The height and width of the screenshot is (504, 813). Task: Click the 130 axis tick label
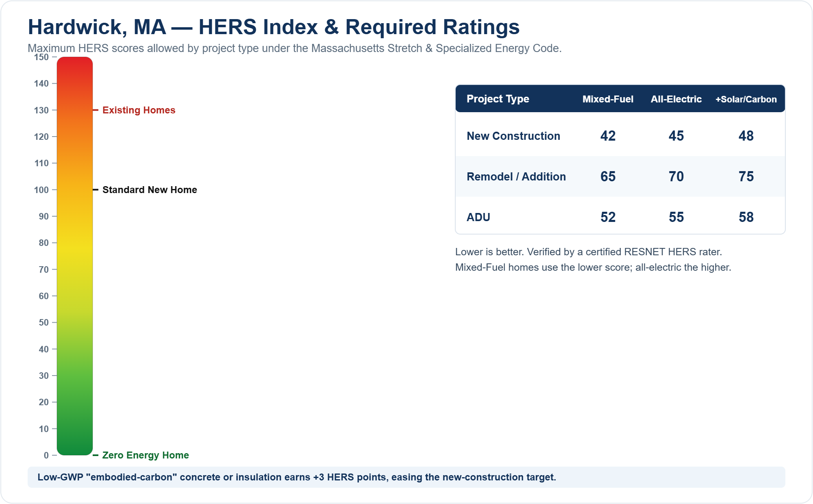[x=41, y=111]
